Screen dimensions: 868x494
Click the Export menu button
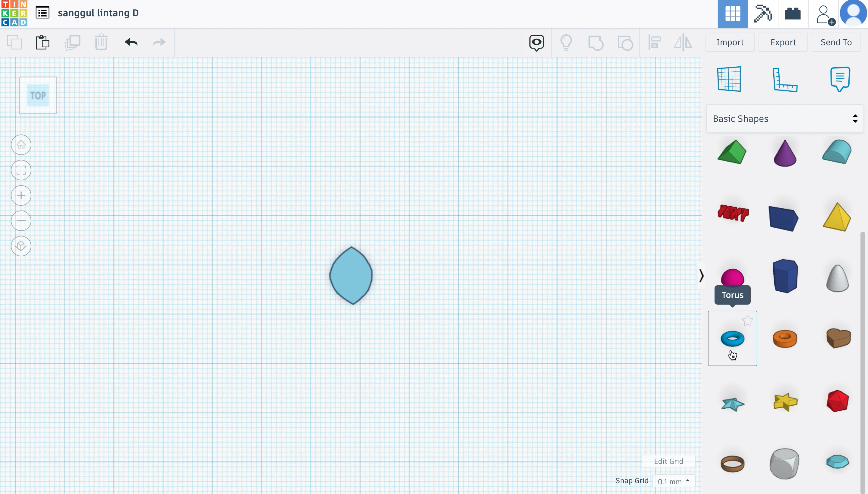coord(783,42)
